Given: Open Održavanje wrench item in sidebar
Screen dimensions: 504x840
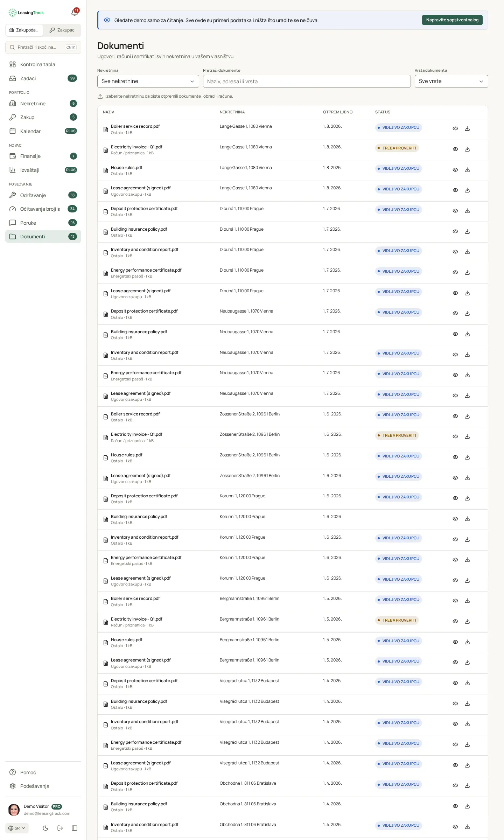Looking at the screenshot, I should coord(43,195).
